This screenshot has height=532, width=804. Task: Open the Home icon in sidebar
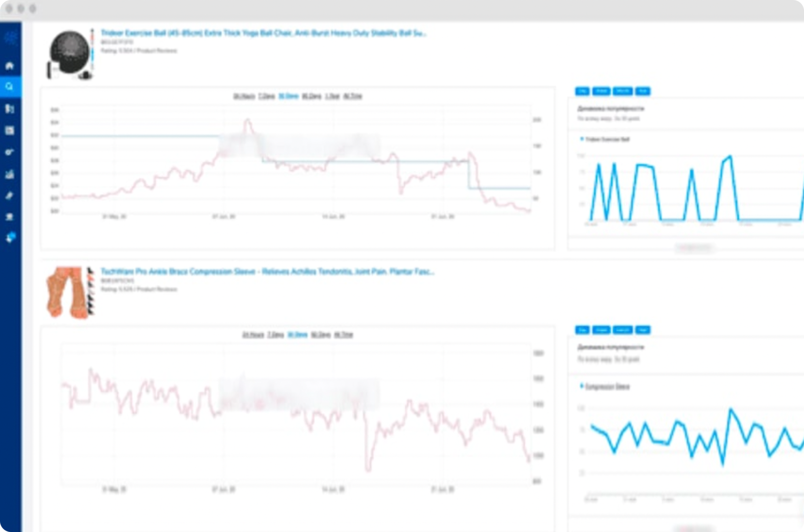point(10,66)
